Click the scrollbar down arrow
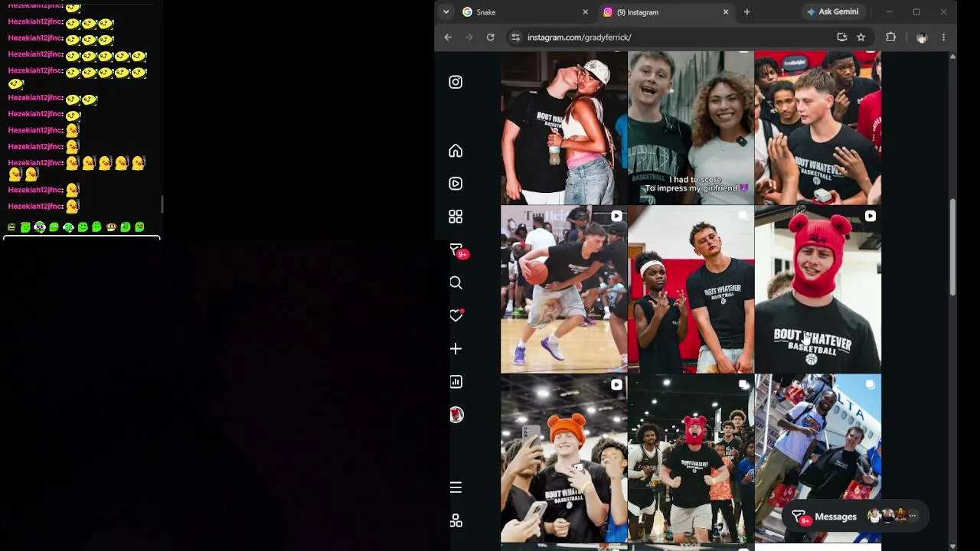The height and width of the screenshot is (551, 980). coord(952,546)
